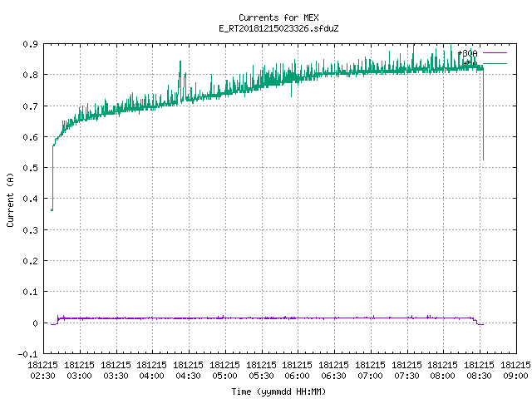Click the y-axis value "0.9"

click(x=30, y=44)
